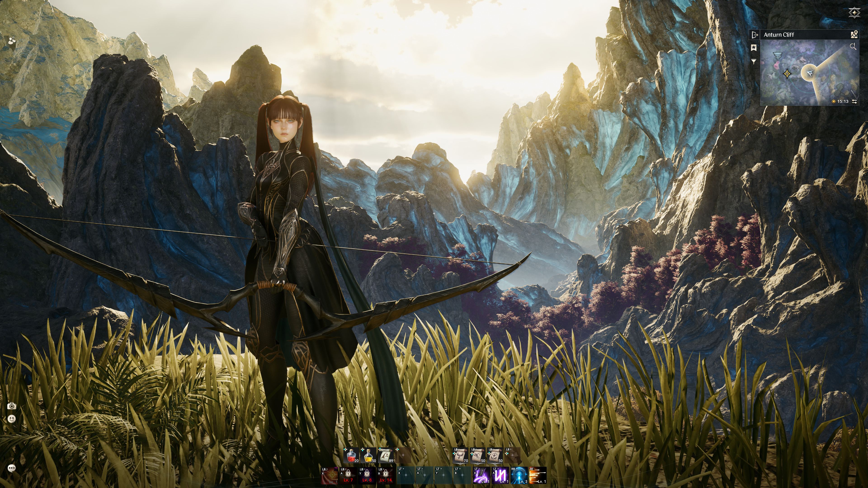This screenshot has height=488, width=868.
Task: Click the empty LT+Y skill slot
Action: [x=443, y=476]
